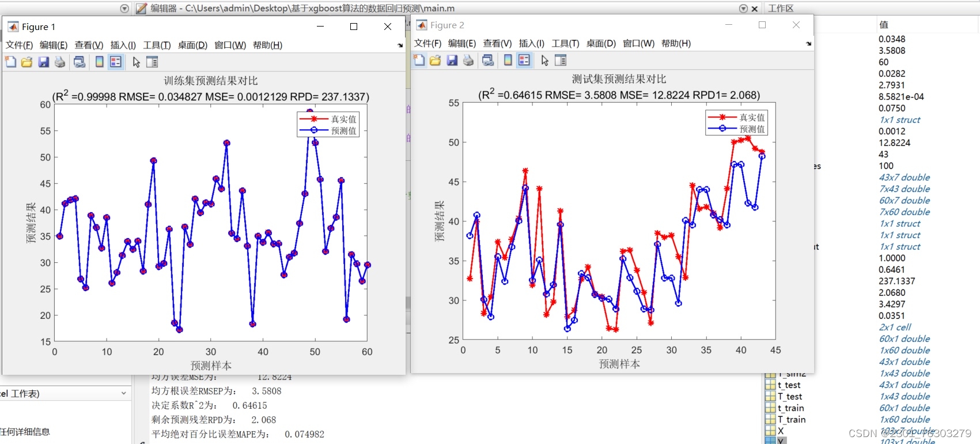Click 决定系数R^2 line in command window
Image resolution: width=980 pixels, height=444 pixels.
pos(209,405)
